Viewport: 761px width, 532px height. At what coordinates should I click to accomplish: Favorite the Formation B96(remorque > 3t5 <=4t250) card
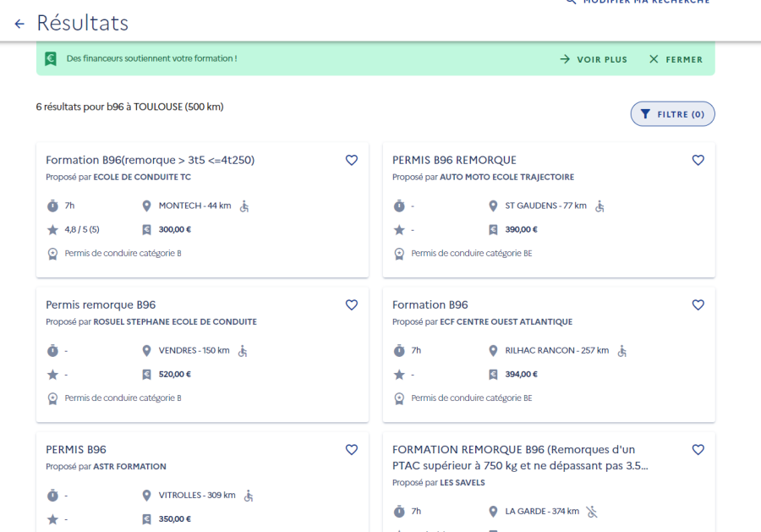[x=352, y=160]
